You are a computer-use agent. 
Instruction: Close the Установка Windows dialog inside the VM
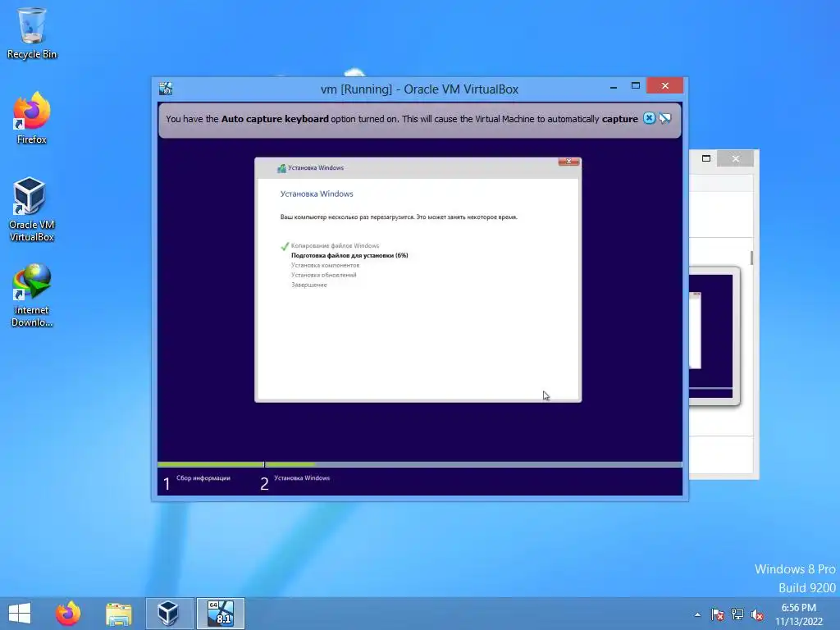point(569,162)
